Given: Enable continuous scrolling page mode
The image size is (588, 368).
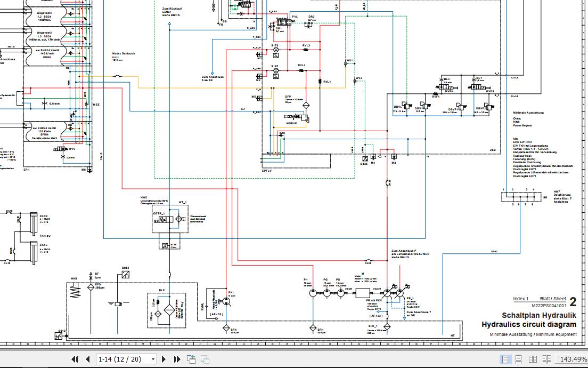Looking at the screenshot, I should pyautogui.click(x=519, y=359).
